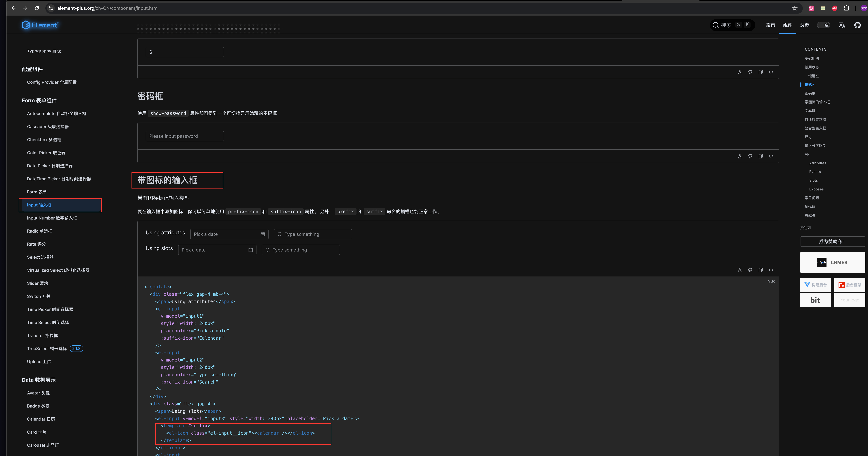Go back using the browser back arrow
868x456 pixels.
14,8
